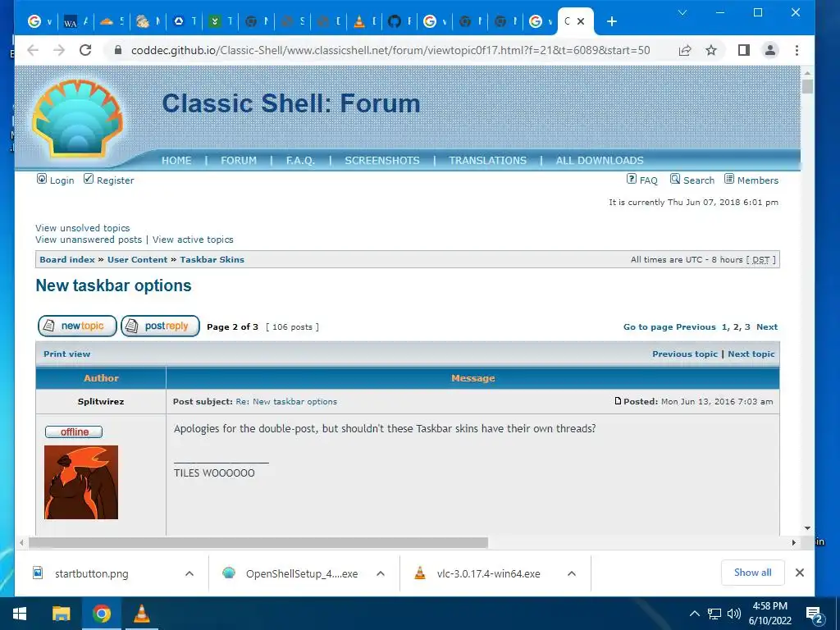Open File Explorer from the taskbar
This screenshot has width=840, height=630.
click(61, 614)
